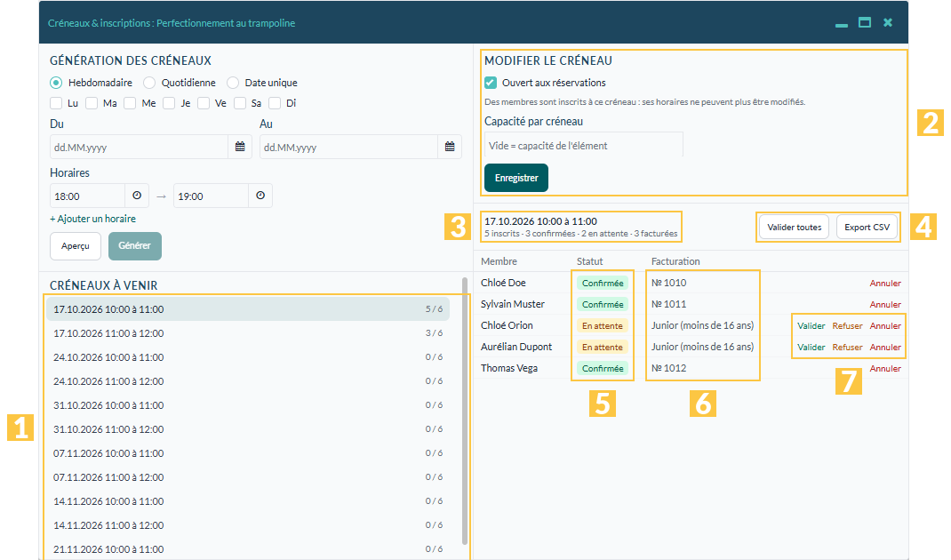
Task: Select slot 31.10.2026 11:00 à 12:00
Action: pos(248,429)
